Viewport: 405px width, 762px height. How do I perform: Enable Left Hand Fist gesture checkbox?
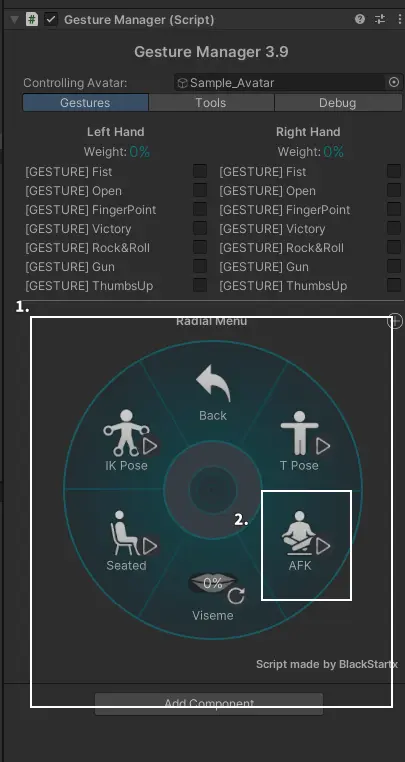click(200, 171)
